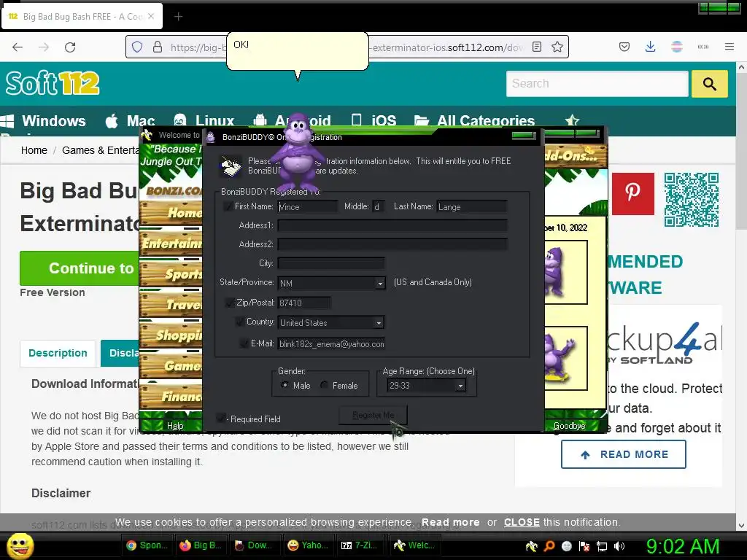The height and width of the screenshot is (560, 747).
Task: Click the network tray icon
Action: pyautogui.click(x=602, y=546)
